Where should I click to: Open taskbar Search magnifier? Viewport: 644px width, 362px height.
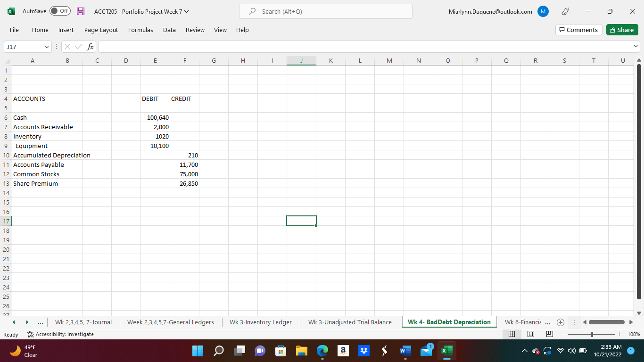pyautogui.click(x=219, y=351)
